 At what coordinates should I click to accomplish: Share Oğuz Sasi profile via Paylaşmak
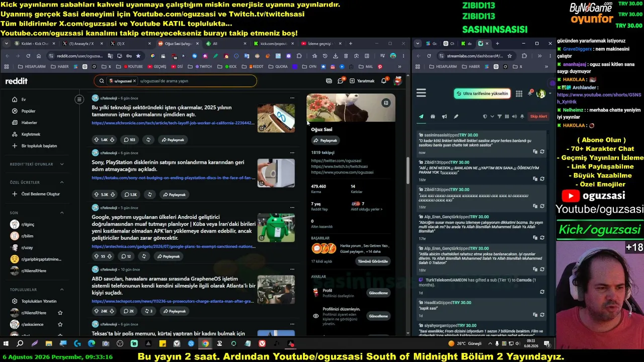point(325,141)
